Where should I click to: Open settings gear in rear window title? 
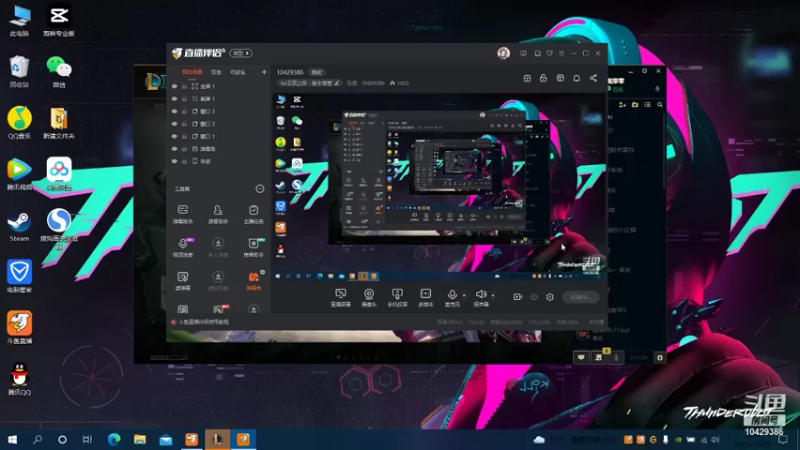[x=644, y=71]
